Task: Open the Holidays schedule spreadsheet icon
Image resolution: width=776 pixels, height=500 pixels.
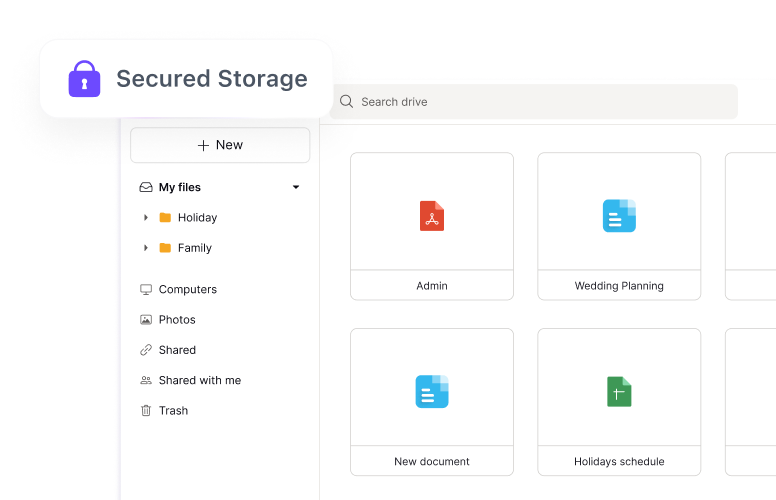Action: [619, 391]
